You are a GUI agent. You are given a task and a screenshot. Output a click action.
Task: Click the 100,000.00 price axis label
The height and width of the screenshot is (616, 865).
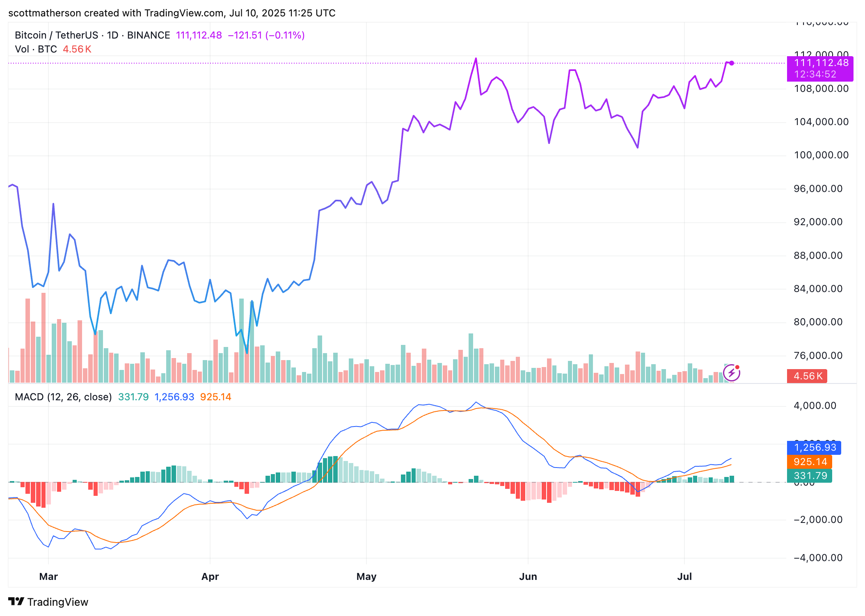point(821,155)
